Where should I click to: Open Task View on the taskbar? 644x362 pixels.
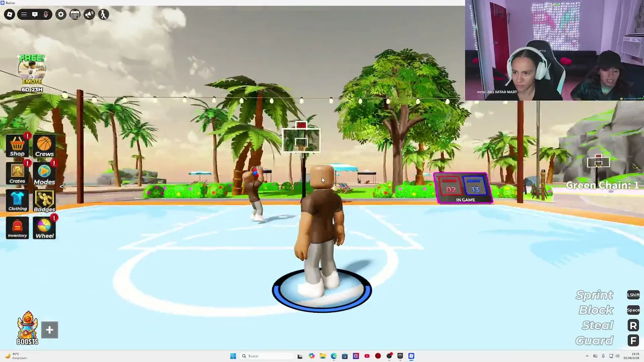pyautogui.click(x=300, y=356)
